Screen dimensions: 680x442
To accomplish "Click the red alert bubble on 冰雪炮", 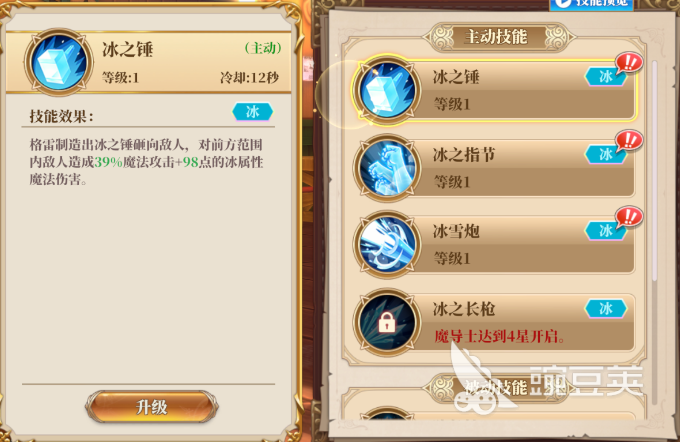I will click(x=629, y=216).
